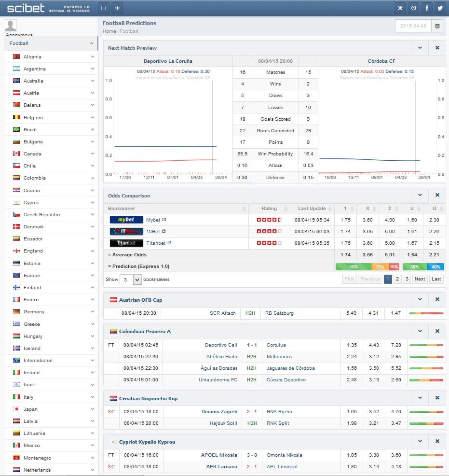Image resolution: width=449 pixels, height=476 pixels.
Task: Open H2H for Hajduk Split match
Action: click(x=252, y=423)
